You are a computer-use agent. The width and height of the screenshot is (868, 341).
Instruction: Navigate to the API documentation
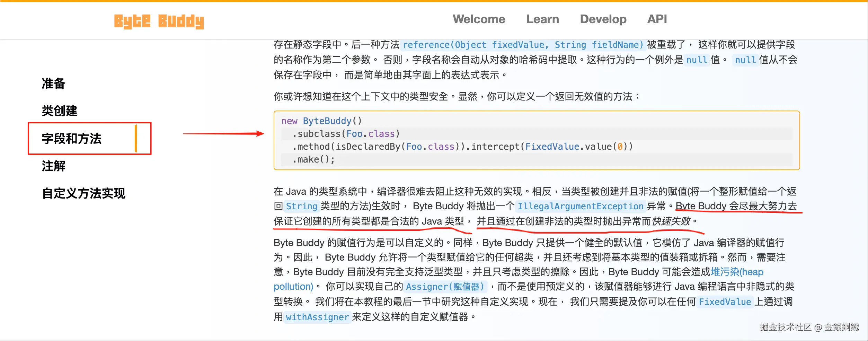[x=657, y=19]
